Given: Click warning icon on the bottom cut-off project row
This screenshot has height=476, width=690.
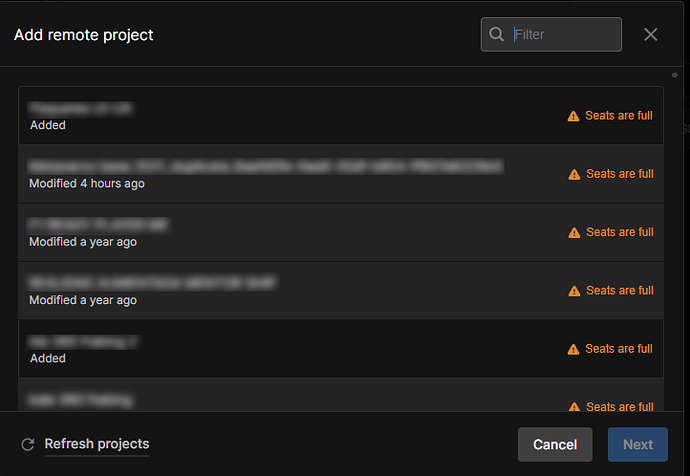Looking at the screenshot, I should coord(574,407).
